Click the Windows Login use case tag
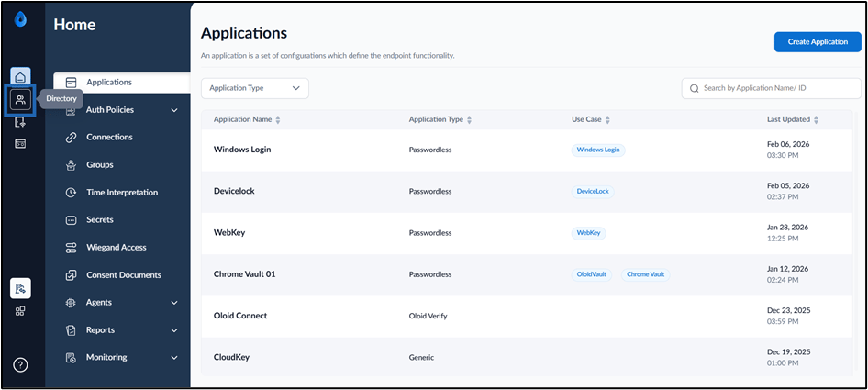This screenshot has width=868, height=390. [x=598, y=150]
